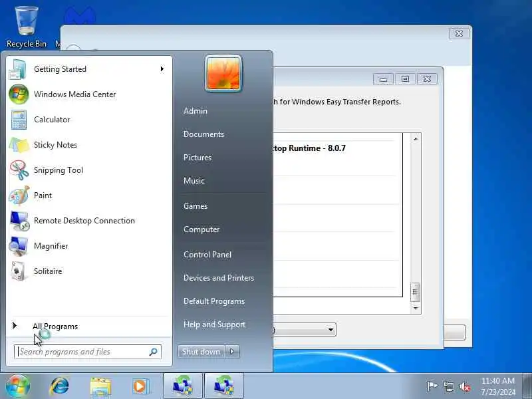Viewport: 532px width, 399px height.
Task: Open the Paint palette icon
Action: pyautogui.click(x=19, y=196)
